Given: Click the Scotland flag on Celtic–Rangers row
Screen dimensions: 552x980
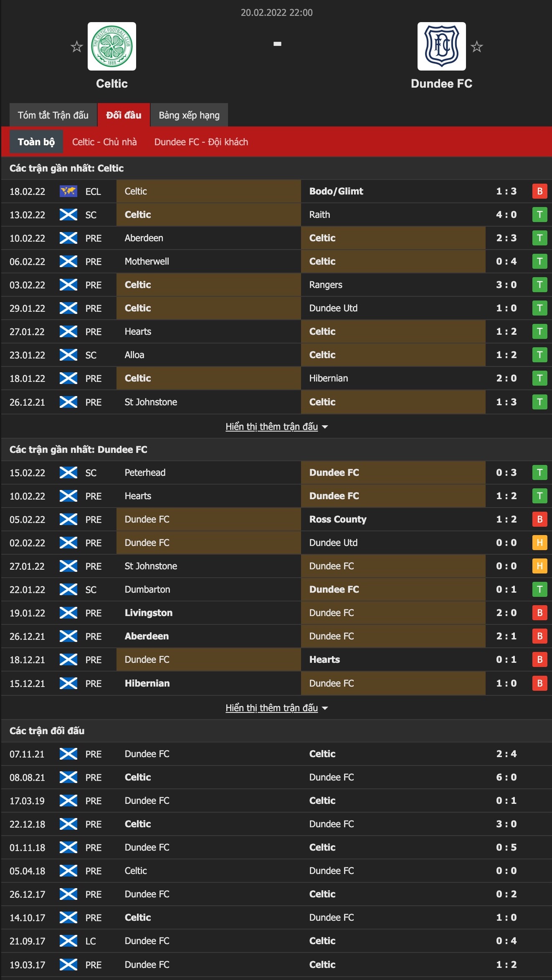Looking at the screenshot, I should click(x=68, y=285).
